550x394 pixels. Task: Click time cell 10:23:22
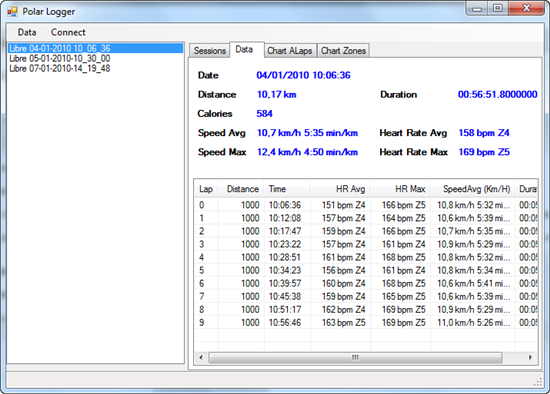pyautogui.click(x=285, y=244)
